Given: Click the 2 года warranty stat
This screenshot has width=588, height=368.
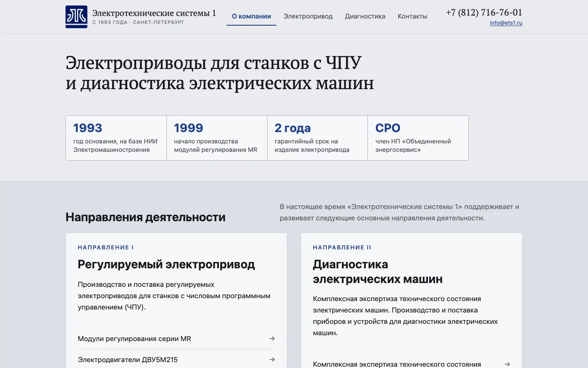Looking at the screenshot, I should (x=318, y=138).
